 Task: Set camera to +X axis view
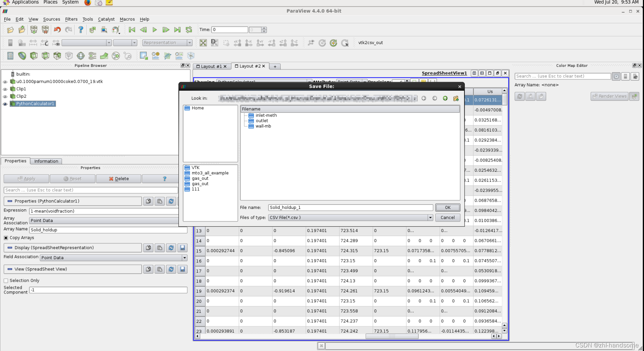pyautogui.click(x=238, y=43)
